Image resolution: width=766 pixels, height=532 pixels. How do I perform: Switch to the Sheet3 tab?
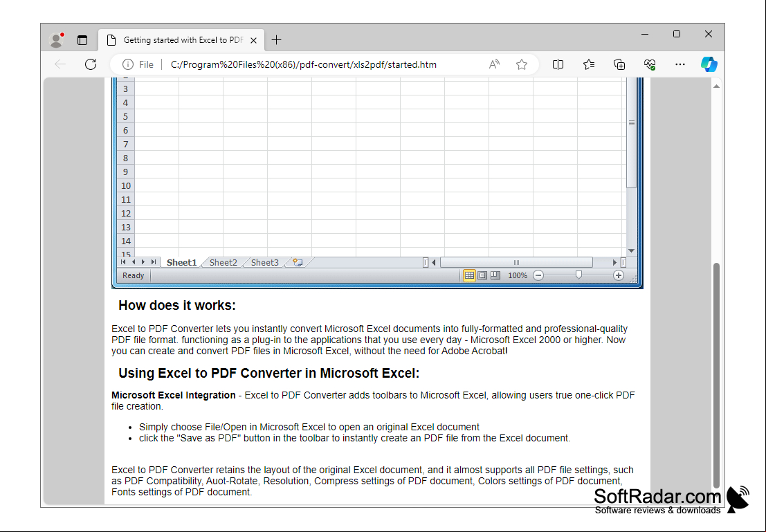[265, 262]
